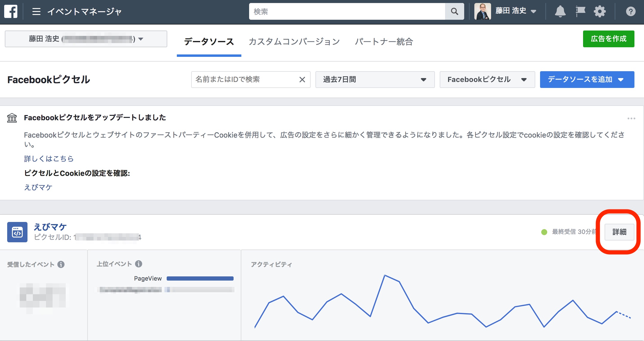Click the Facebookピクセル heading

(49, 80)
